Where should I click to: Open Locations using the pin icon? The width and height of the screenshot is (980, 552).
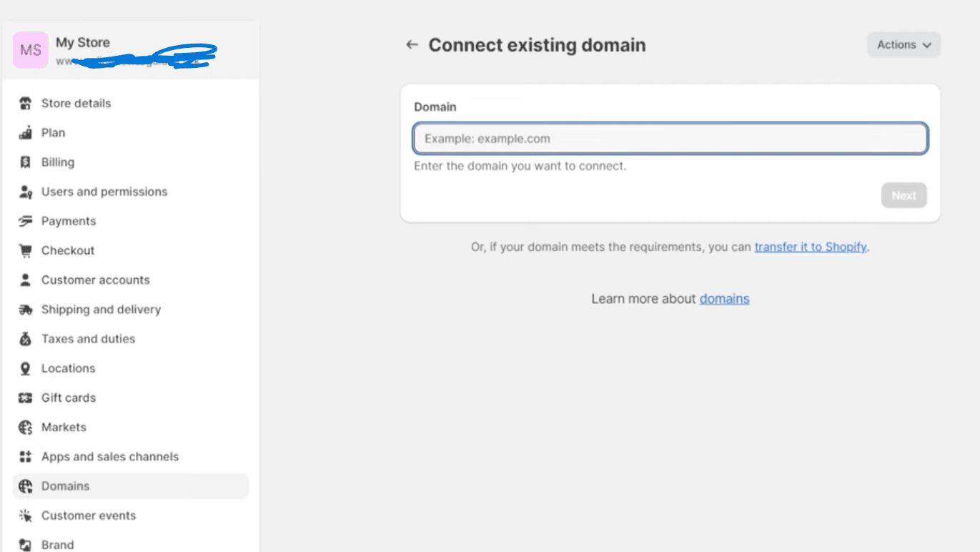coord(25,368)
